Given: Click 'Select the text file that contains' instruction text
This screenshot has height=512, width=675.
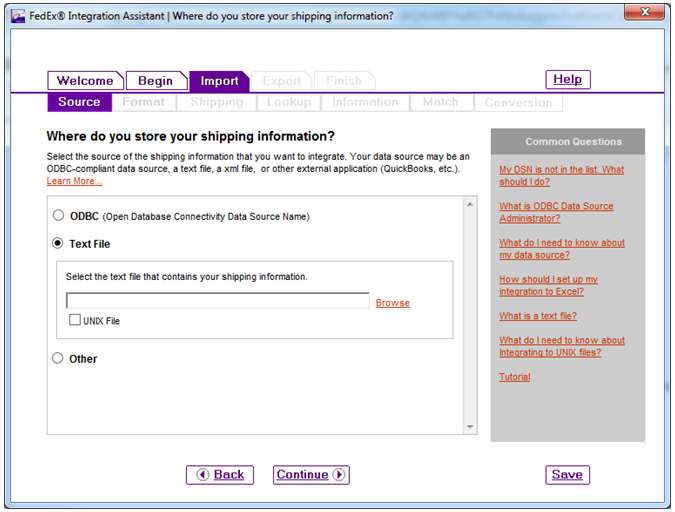Looking at the screenshot, I should click(x=186, y=276).
